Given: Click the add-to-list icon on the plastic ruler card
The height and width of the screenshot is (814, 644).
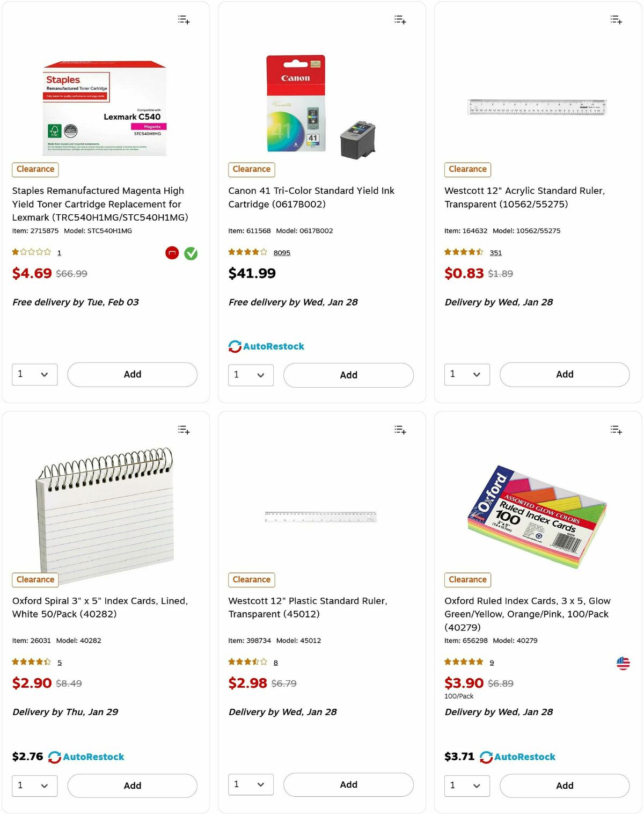Looking at the screenshot, I should point(400,429).
